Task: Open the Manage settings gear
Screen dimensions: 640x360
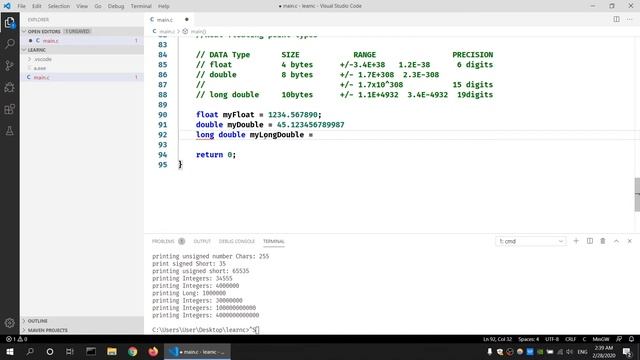Action: pos(9,323)
